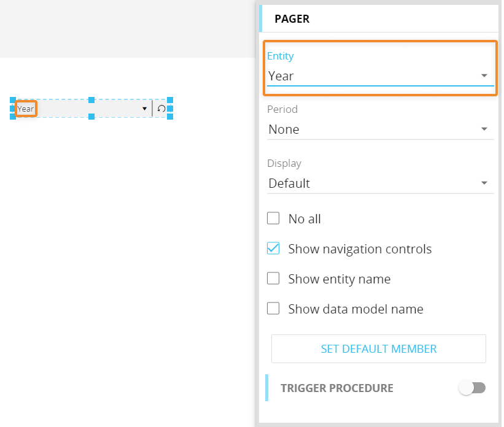The height and width of the screenshot is (427, 504).
Task: Click the top-middle resize handle of the pager
Action: pos(91,100)
